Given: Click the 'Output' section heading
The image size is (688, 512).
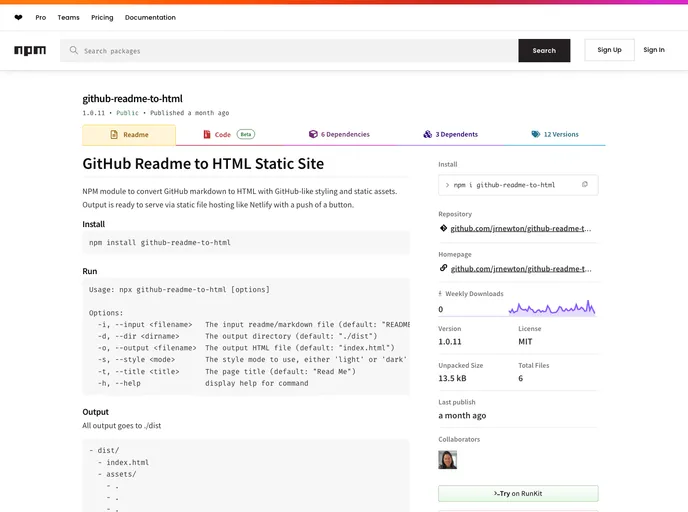Looking at the screenshot, I should pyautogui.click(x=95, y=412).
